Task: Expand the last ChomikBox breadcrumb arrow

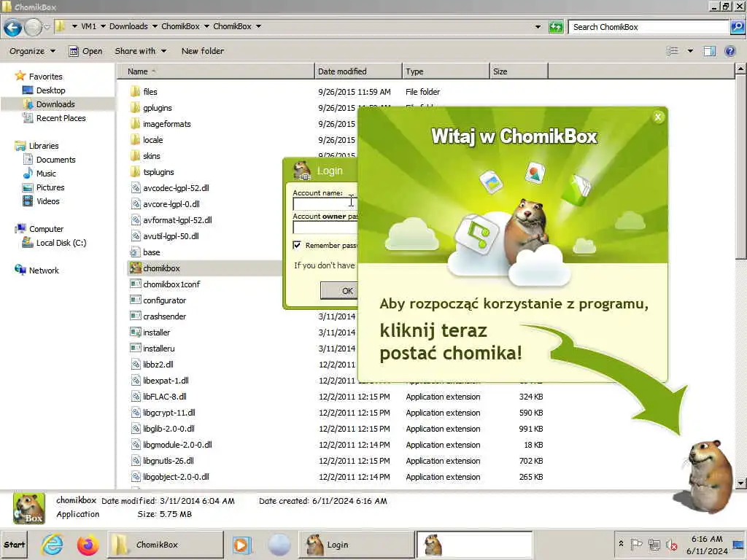Action: pos(259,27)
